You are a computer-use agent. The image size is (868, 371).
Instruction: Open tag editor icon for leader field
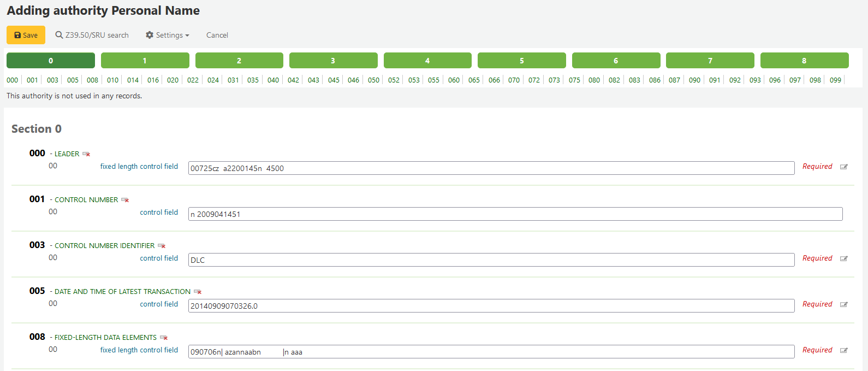click(x=843, y=167)
